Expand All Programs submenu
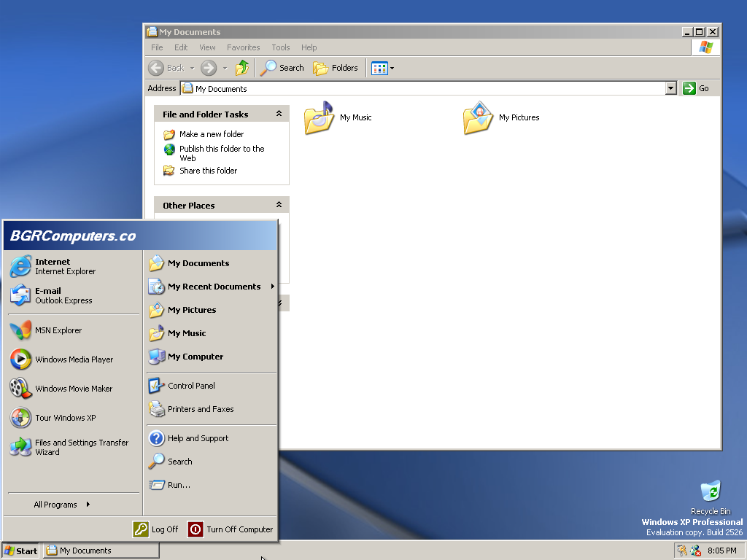747x560 pixels. [62, 505]
